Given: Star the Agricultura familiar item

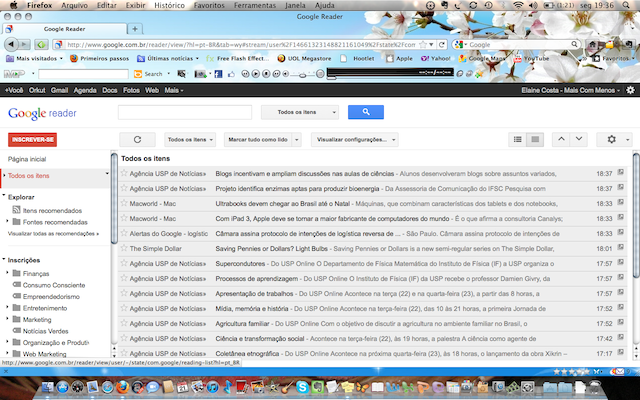Looking at the screenshot, I should [x=124, y=323].
